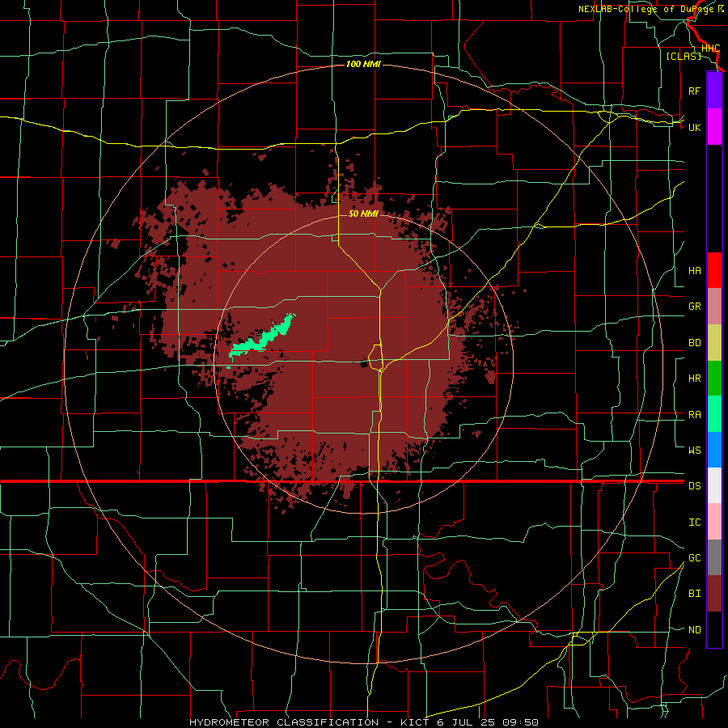Click the DS white legend swatch

coord(714,485)
